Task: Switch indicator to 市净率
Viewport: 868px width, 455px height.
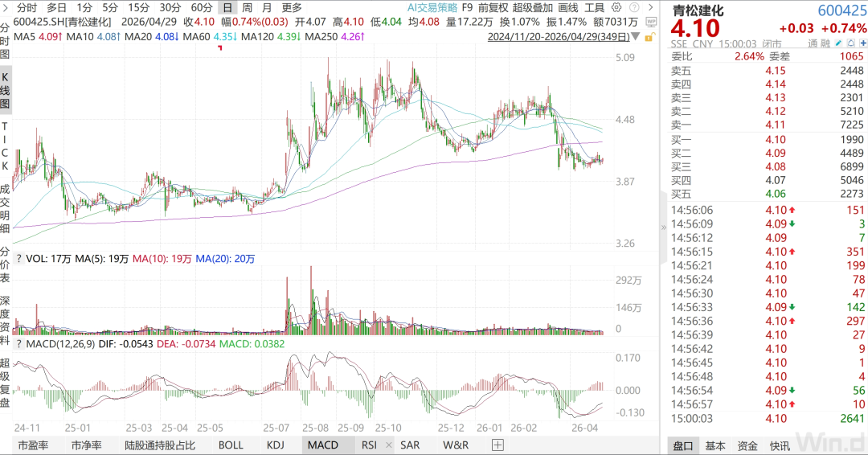Action: [x=86, y=445]
